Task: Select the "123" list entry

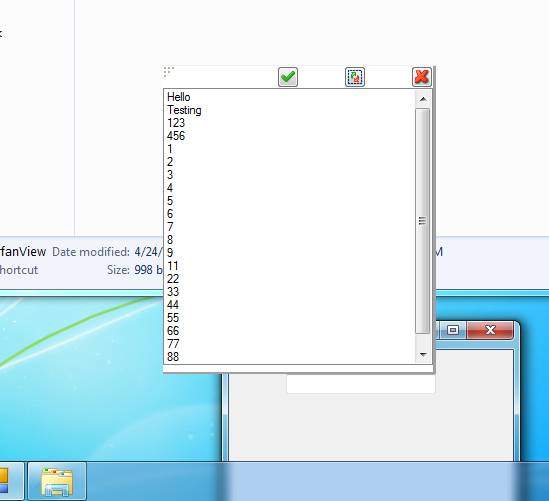Action: [290, 123]
